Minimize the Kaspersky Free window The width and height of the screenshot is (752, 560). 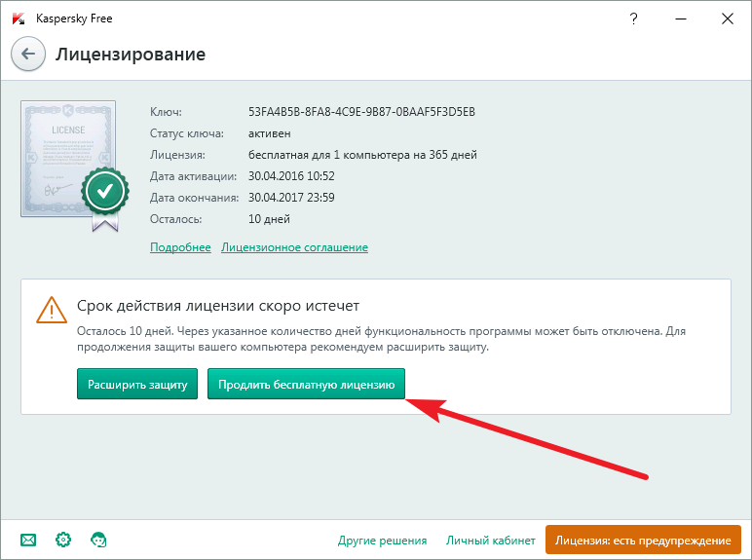[681, 19]
